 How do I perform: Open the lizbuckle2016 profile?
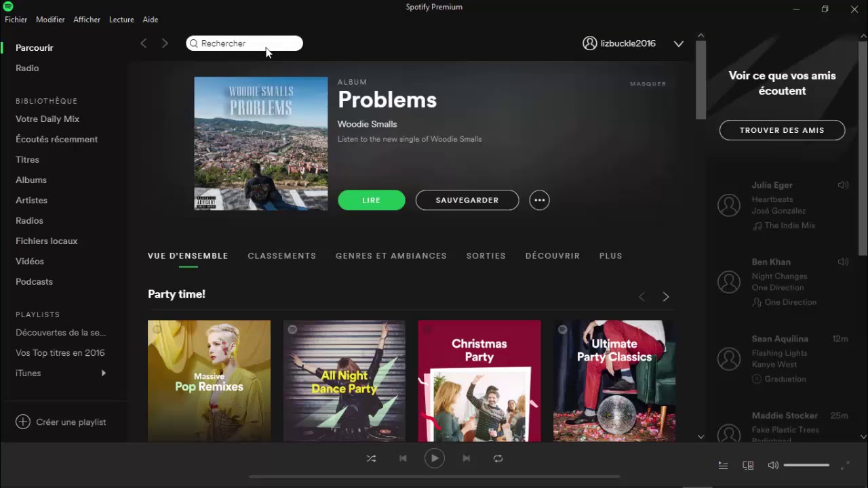(628, 43)
